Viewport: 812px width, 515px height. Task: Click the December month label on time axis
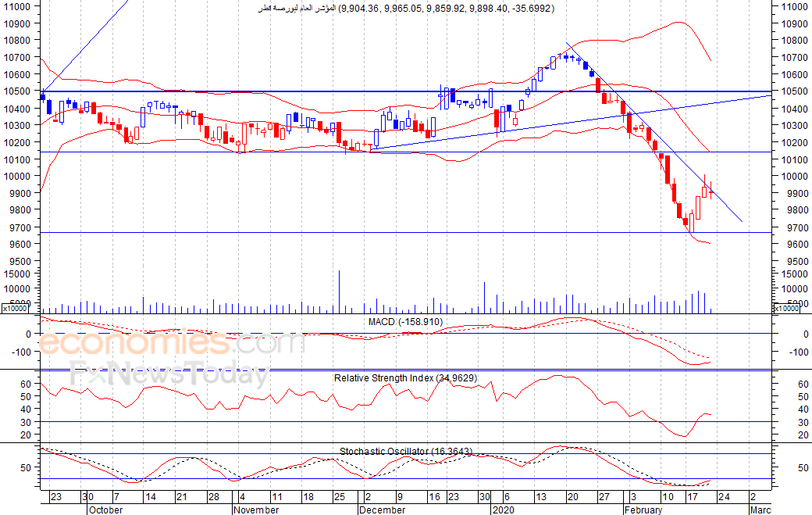(x=382, y=510)
